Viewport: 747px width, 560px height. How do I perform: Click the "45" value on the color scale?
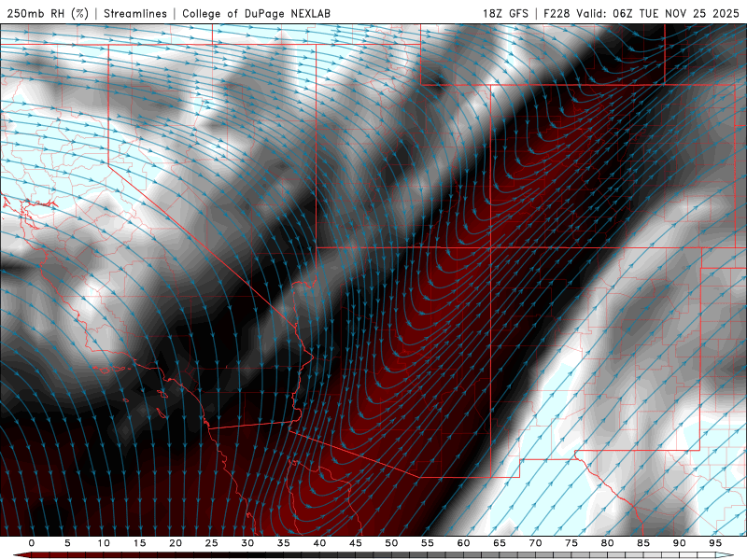pyautogui.click(x=356, y=543)
